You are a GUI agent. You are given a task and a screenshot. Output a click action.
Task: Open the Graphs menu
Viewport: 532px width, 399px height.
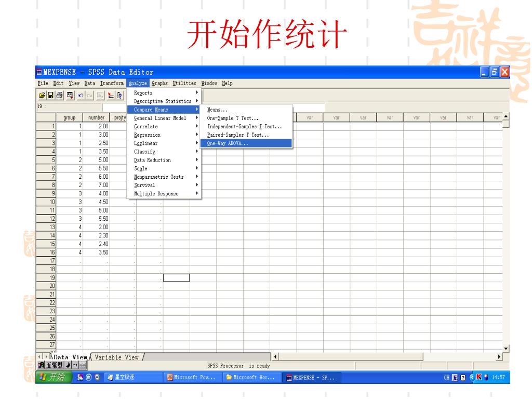tap(159, 83)
